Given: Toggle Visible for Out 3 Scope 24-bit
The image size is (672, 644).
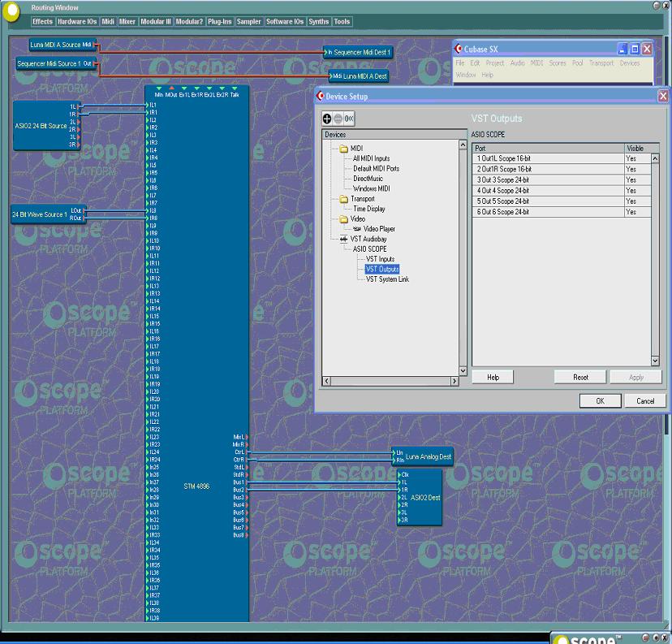Looking at the screenshot, I should [637, 180].
